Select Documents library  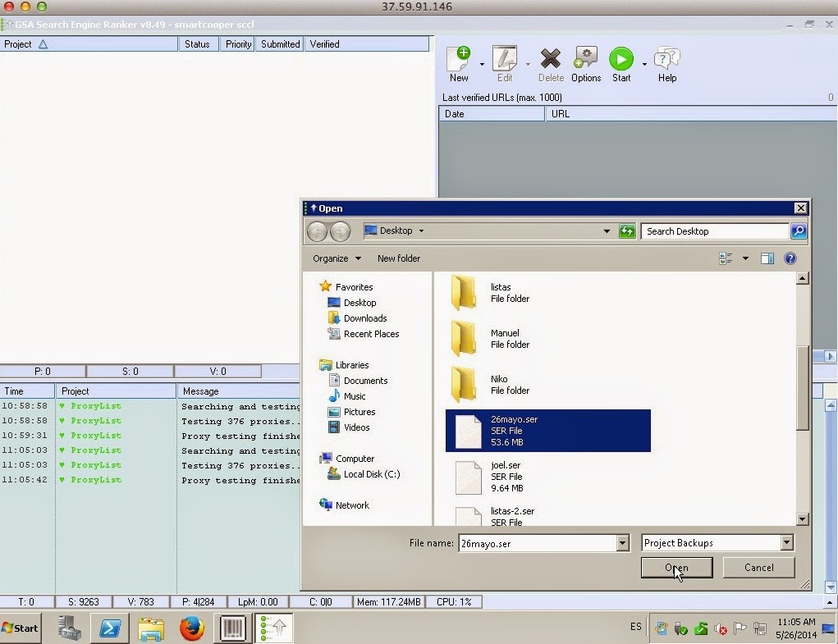point(359,381)
